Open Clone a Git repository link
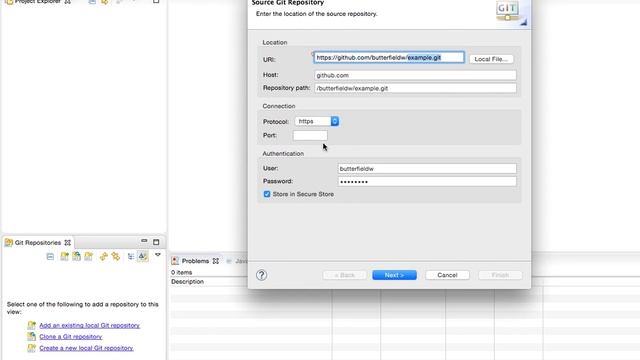This screenshot has height=360, width=640. pyautogui.click(x=71, y=337)
